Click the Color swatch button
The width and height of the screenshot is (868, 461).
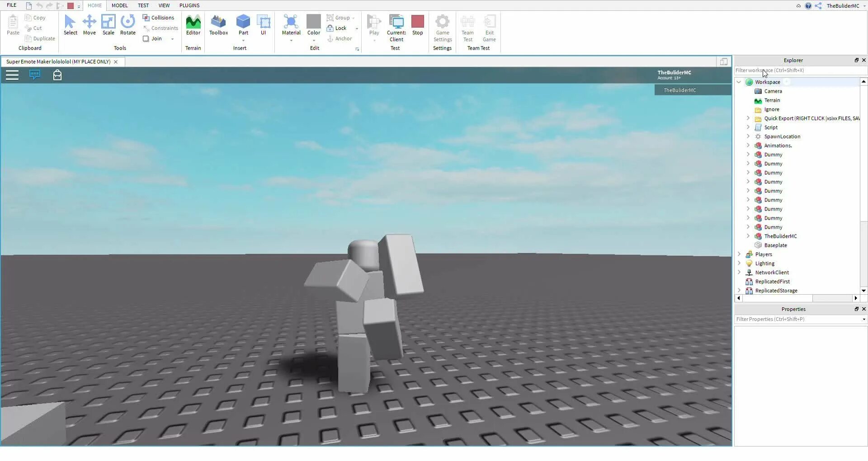[x=313, y=21]
